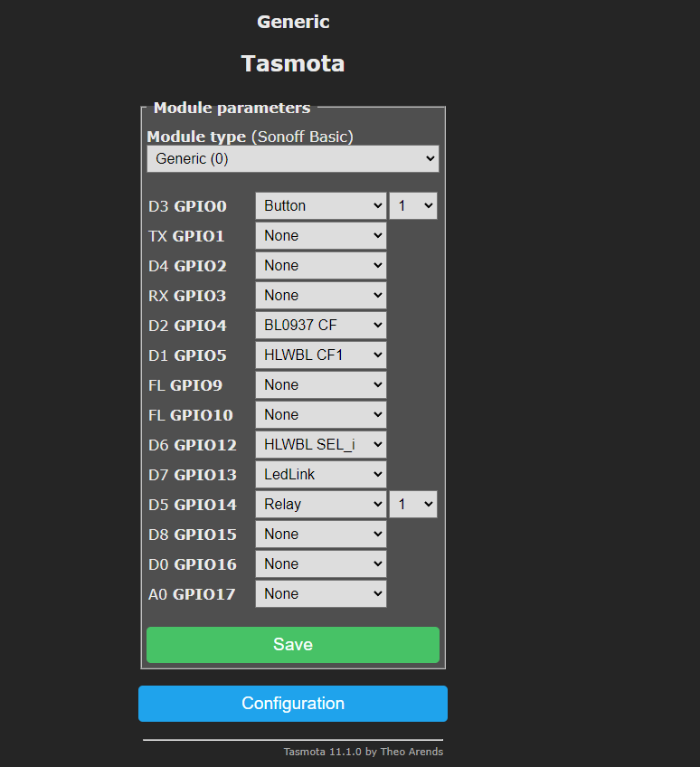The image size is (700, 767).
Task: Select a function for A0 GPIO17
Action: click(x=320, y=594)
